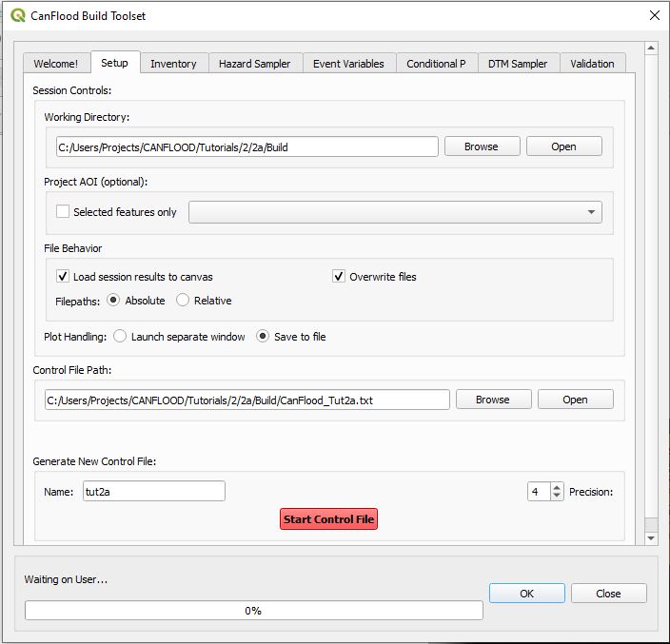Click the Working Directory path field
The height and width of the screenshot is (644, 670).
(247, 146)
